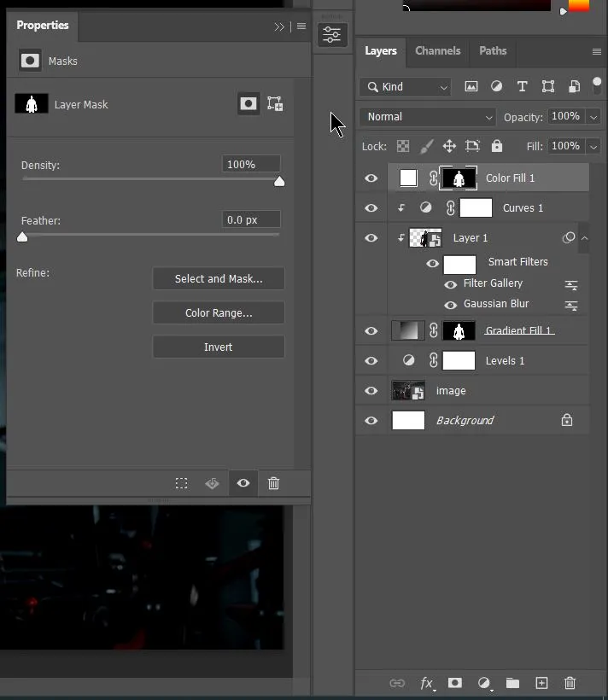
Task: Select the Smart Filters mask thumbnail
Action: pos(459,265)
